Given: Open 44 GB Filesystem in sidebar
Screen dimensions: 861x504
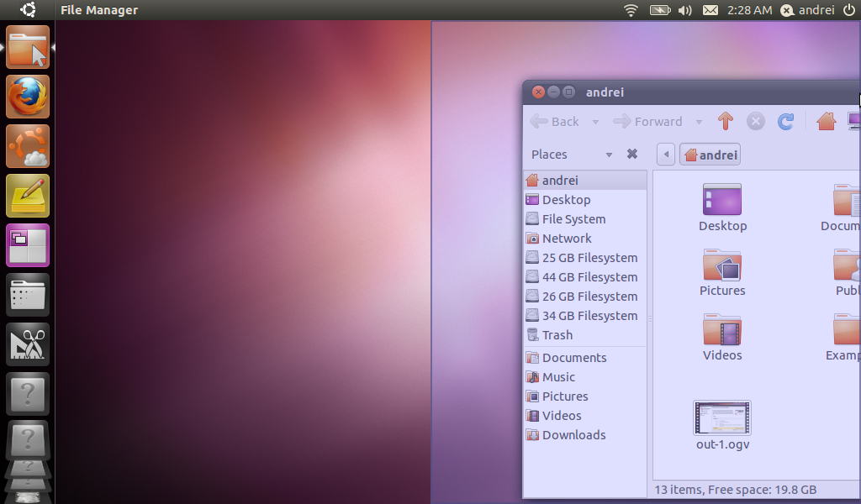Looking at the screenshot, I should pos(585,277).
